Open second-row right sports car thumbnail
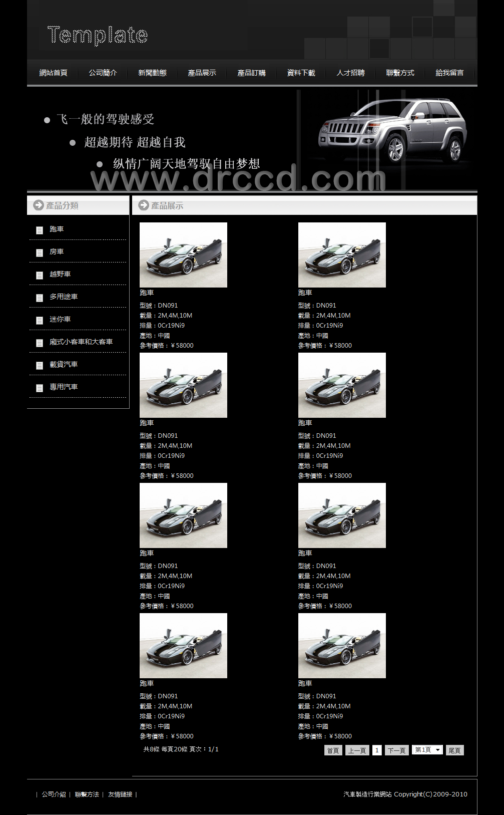 coord(342,385)
